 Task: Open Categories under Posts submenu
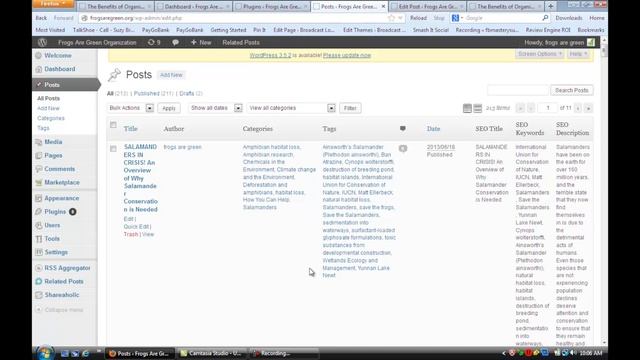click(51, 118)
